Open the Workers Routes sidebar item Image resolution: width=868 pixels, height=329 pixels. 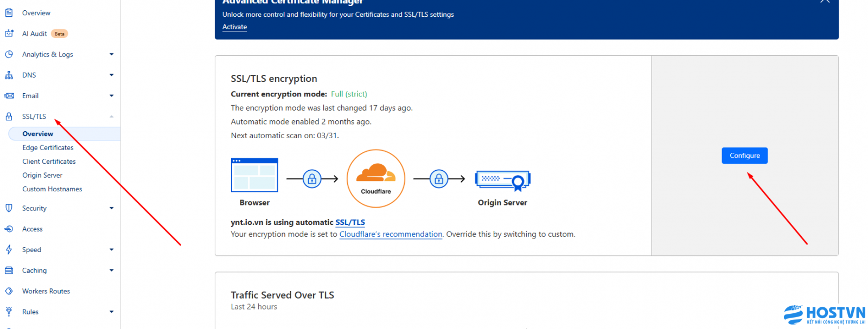tap(46, 291)
